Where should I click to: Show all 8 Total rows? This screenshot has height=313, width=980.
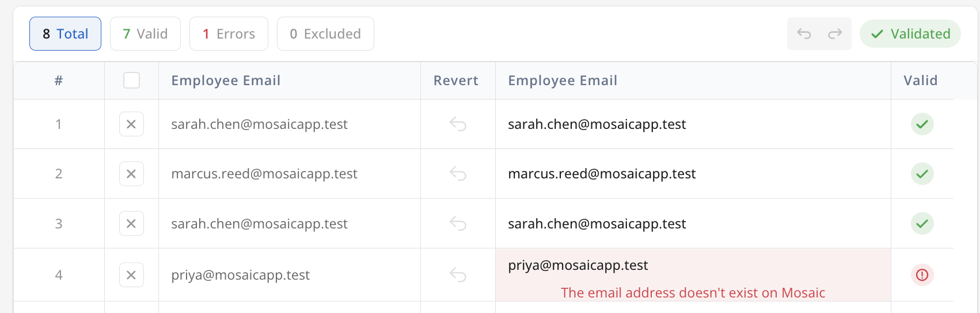[x=65, y=34]
